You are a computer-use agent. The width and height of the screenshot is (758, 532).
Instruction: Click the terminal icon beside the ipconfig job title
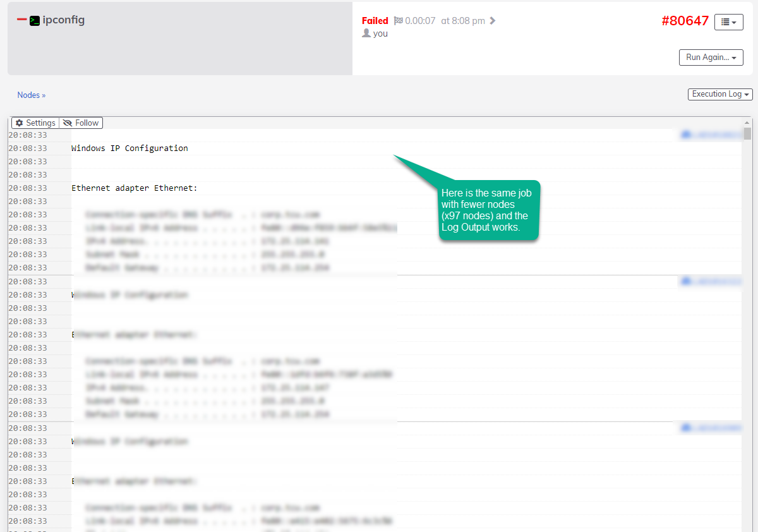click(33, 20)
